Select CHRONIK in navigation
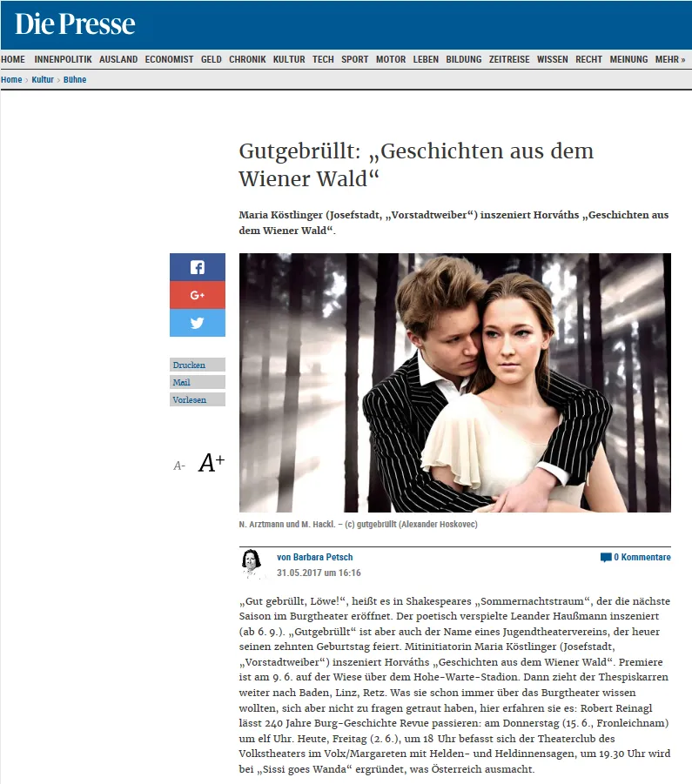The height and width of the screenshot is (784, 692). (x=247, y=59)
